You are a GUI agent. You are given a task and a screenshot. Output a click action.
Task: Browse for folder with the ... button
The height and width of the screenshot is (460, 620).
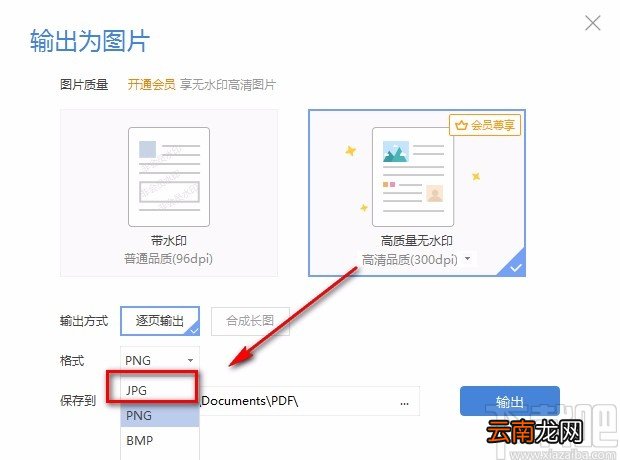(404, 403)
